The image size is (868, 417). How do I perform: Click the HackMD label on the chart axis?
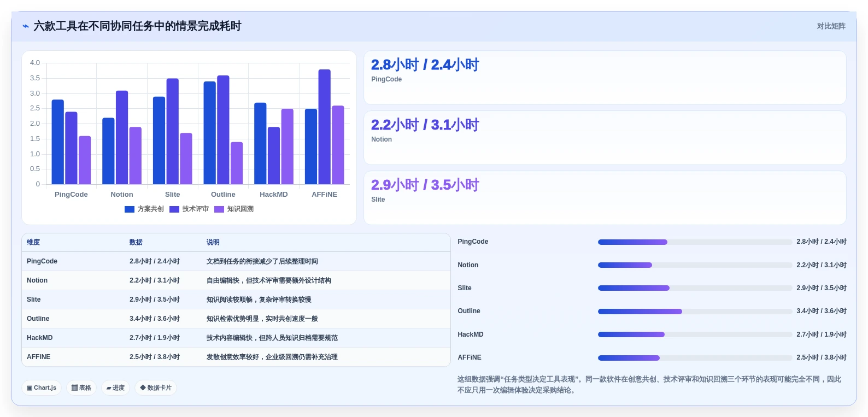(x=274, y=195)
